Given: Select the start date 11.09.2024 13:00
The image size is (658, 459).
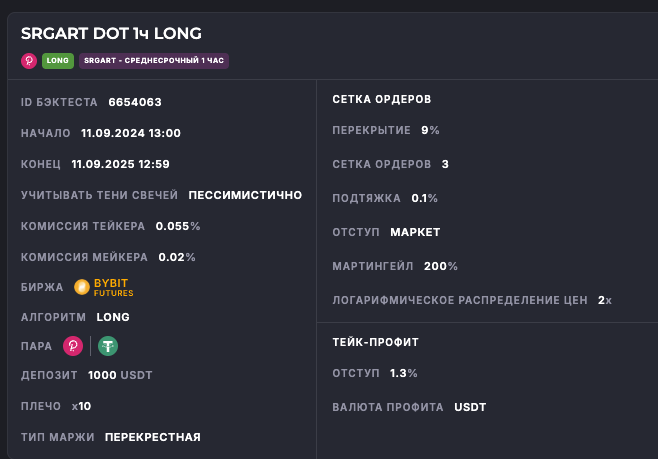Looking at the screenshot, I should click(130, 133).
